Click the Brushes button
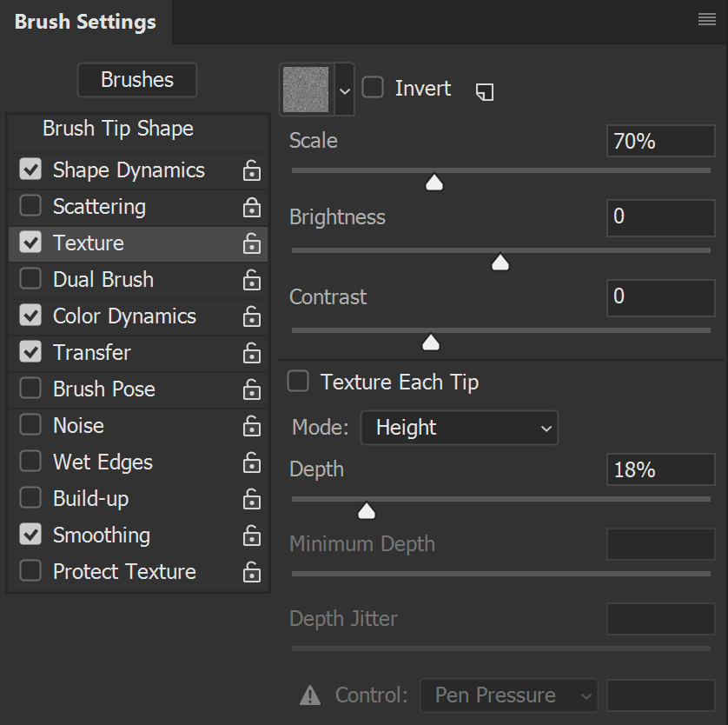 137,80
